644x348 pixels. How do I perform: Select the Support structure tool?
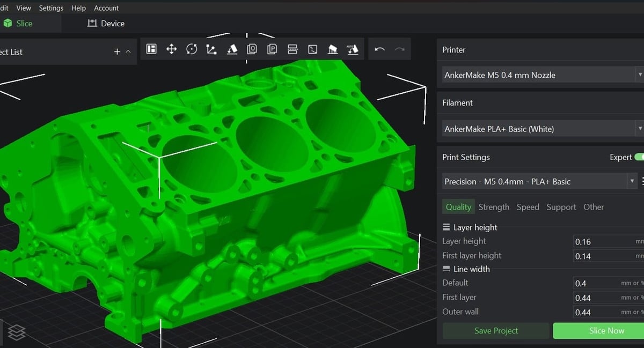pos(333,49)
